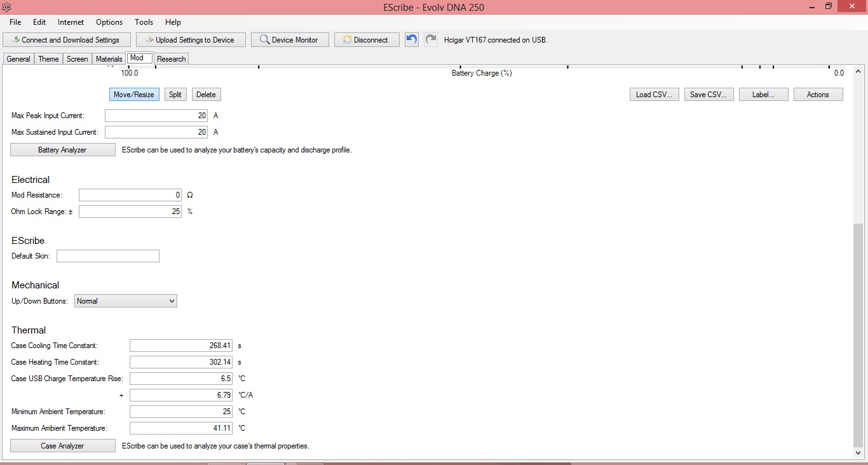868x465 pixels.
Task: Open the Tools menu
Action: coord(144,22)
